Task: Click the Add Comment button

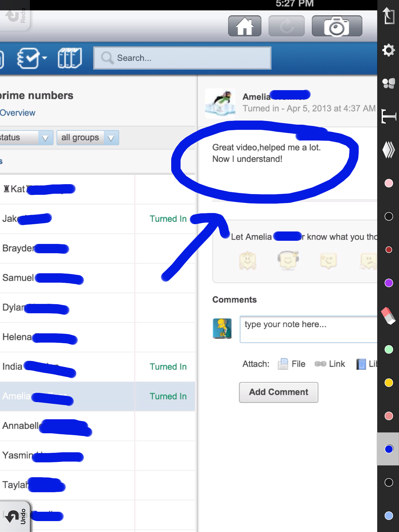Action: (x=279, y=392)
